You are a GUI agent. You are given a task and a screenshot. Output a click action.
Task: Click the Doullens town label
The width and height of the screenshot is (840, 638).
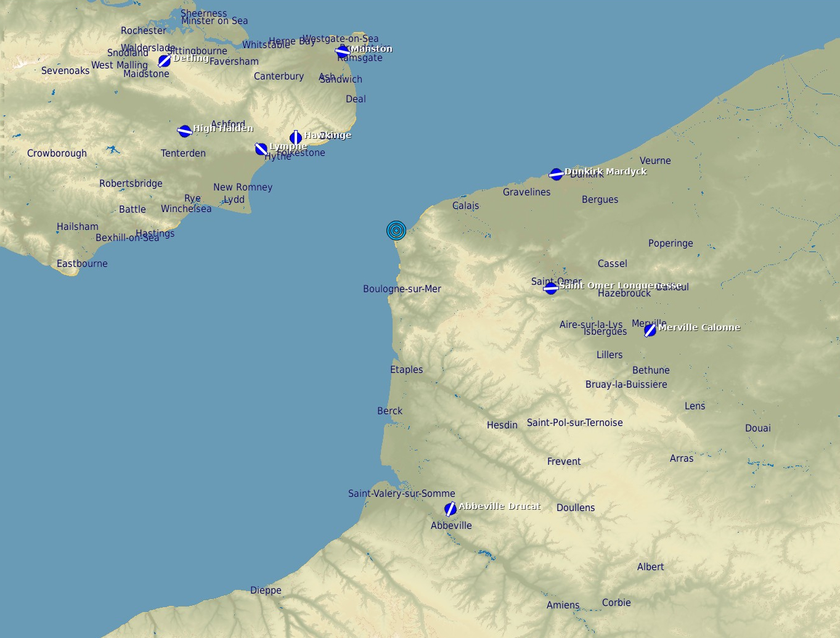[x=576, y=508]
